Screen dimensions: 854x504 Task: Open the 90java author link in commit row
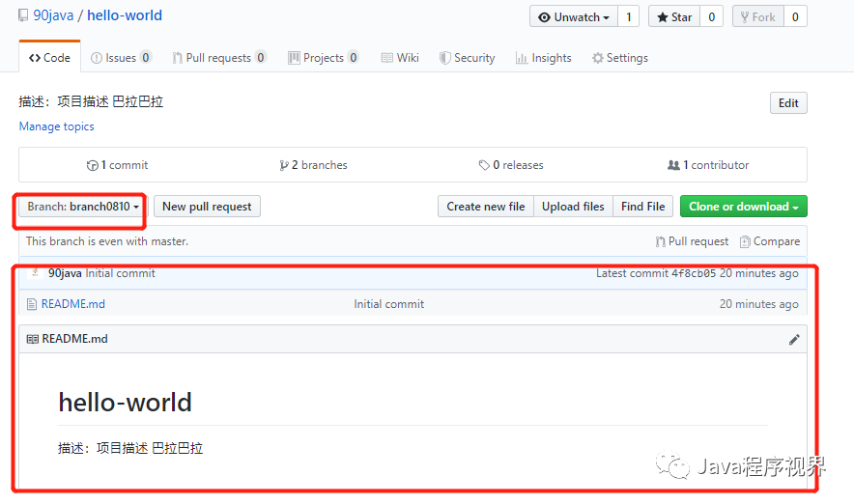(65, 273)
